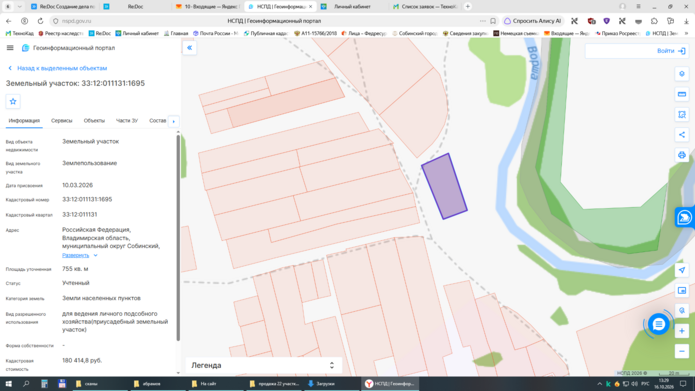
Task: Click the info panel vertical scrollbar
Action: pyautogui.click(x=178, y=237)
